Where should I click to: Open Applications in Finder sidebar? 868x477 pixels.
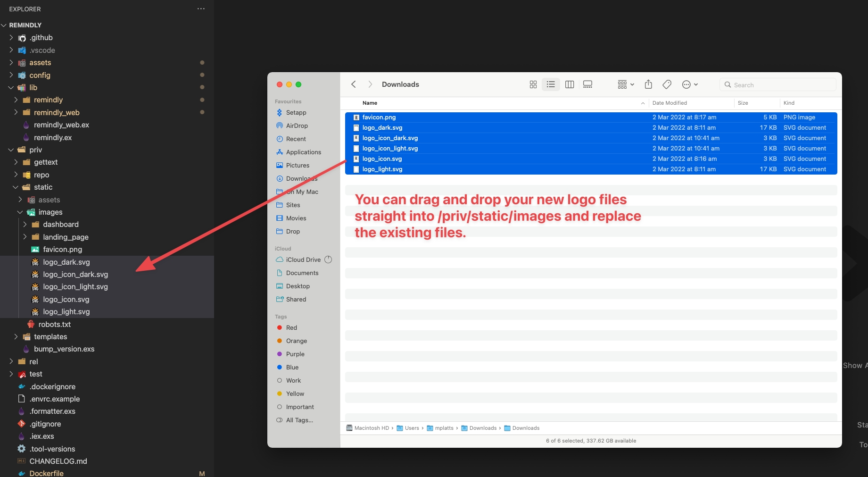303,152
